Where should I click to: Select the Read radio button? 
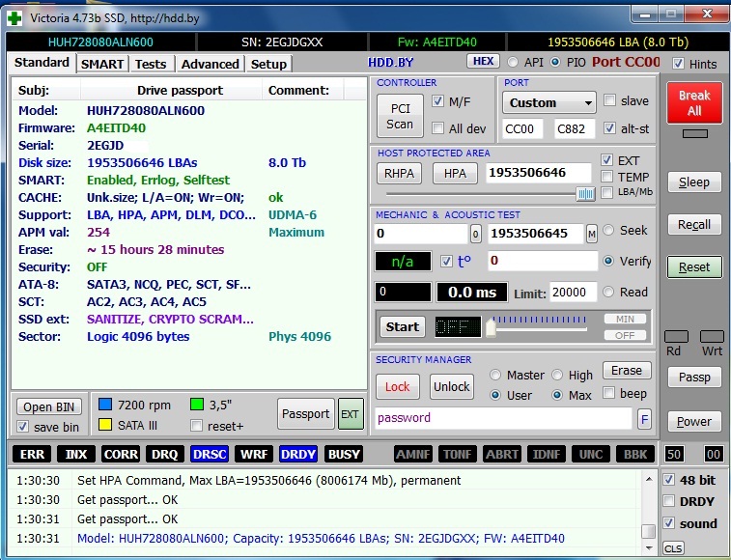pos(608,292)
